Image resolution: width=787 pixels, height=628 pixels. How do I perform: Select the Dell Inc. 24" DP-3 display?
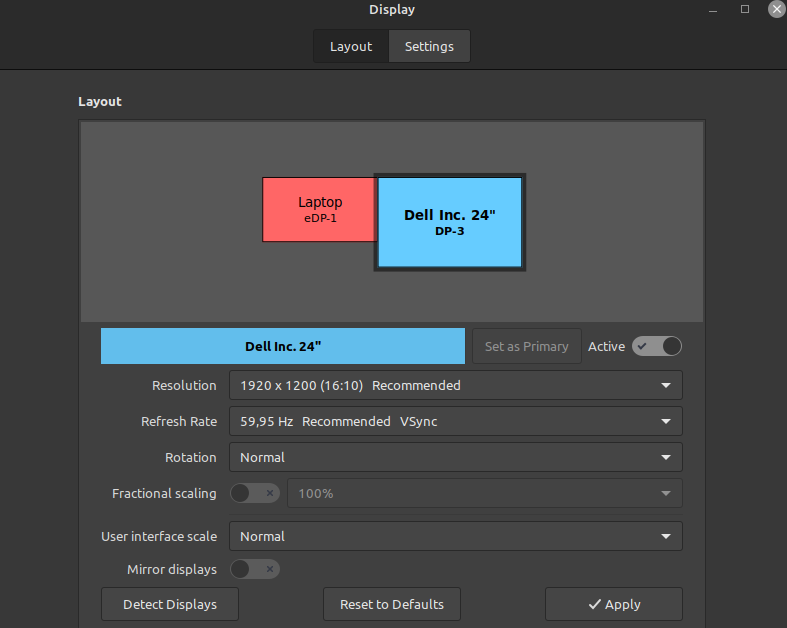pyautogui.click(x=450, y=222)
